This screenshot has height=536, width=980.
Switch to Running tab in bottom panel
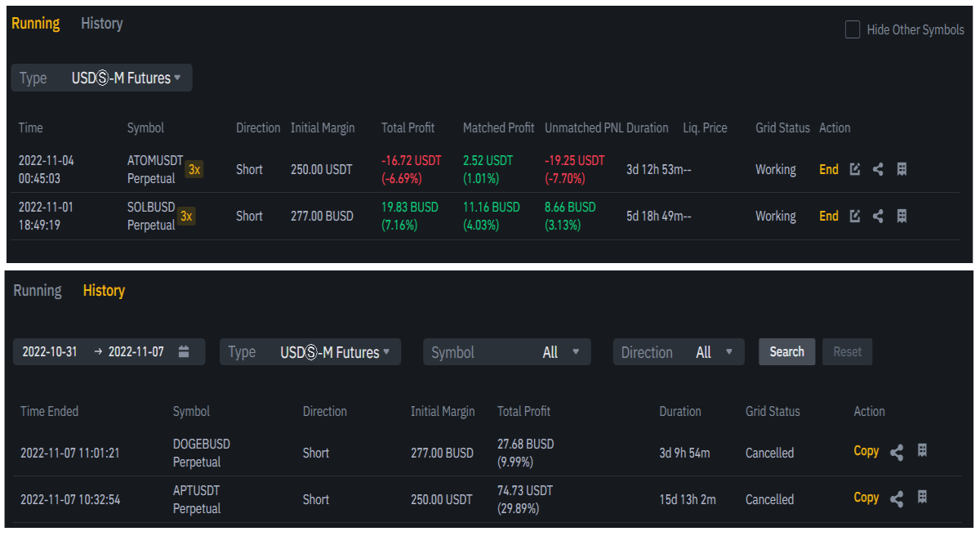(38, 291)
